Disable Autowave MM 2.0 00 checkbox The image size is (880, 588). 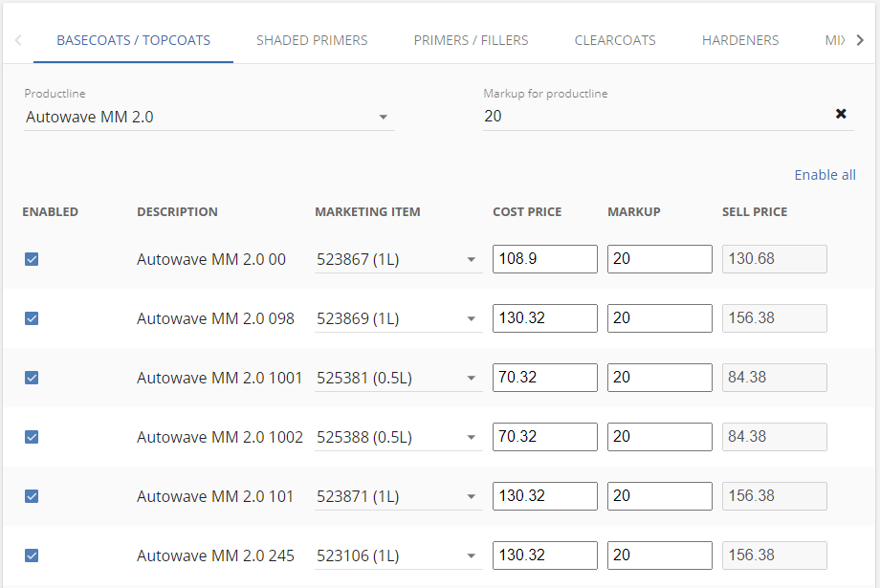tap(32, 259)
